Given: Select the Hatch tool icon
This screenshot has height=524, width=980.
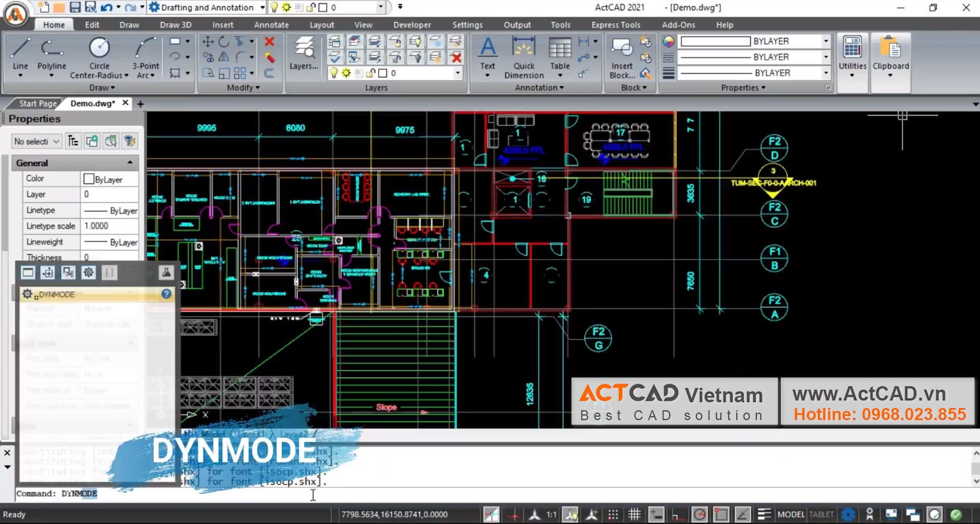Looking at the screenshot, I should [175, 73].
